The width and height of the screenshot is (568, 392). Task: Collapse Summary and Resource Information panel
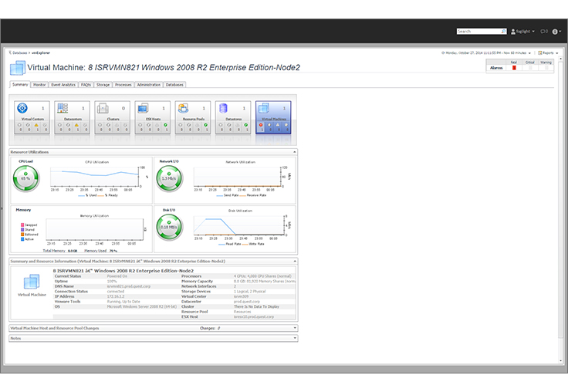(x=295, y=262)
